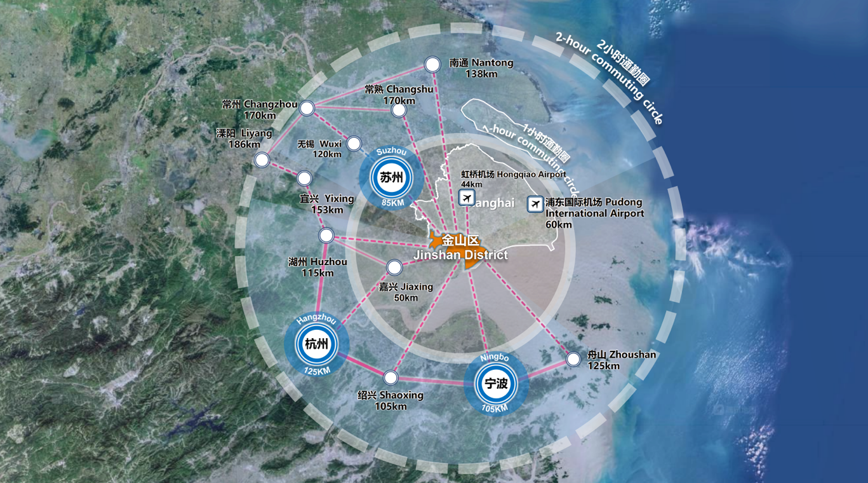Select the Ningbo 105KM city badge
Screen dimensions: 868x483
click(x=495, y=384)
